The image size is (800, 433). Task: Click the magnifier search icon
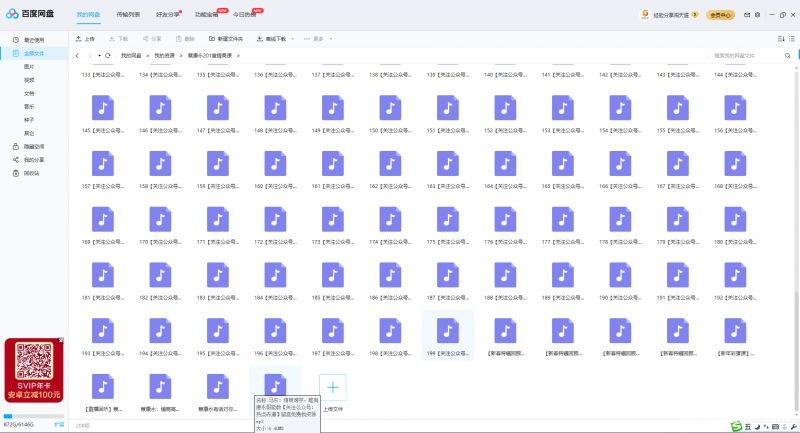pyautogui.click(x=788, y=56)
